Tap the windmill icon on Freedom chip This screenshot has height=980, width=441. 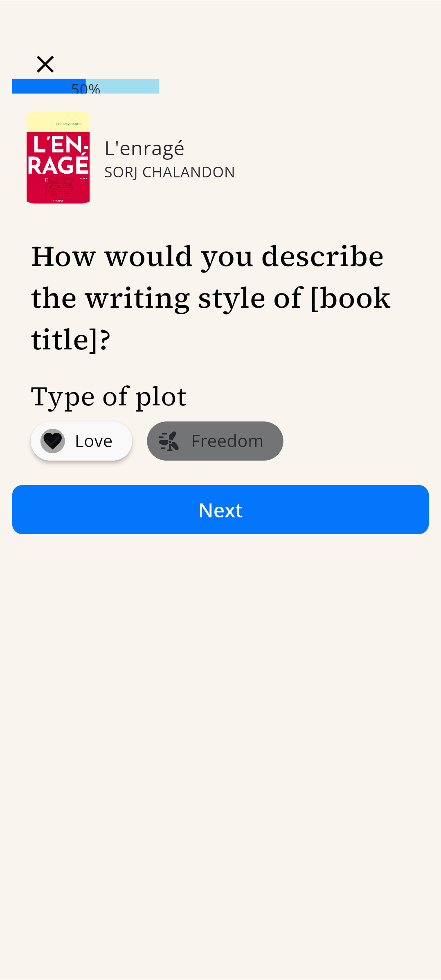[169, 441]
